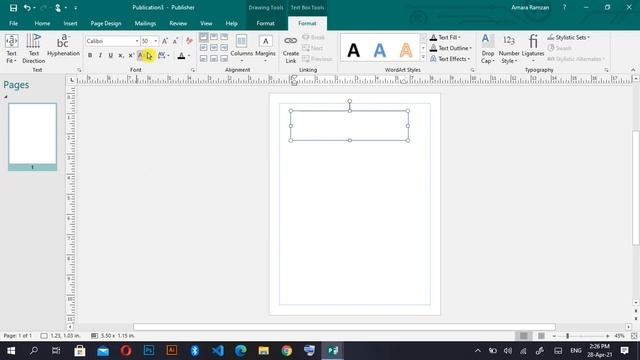Decrease font size with shrink-font icon
This screenshot has height=360, width=640.
coord(176,41)
